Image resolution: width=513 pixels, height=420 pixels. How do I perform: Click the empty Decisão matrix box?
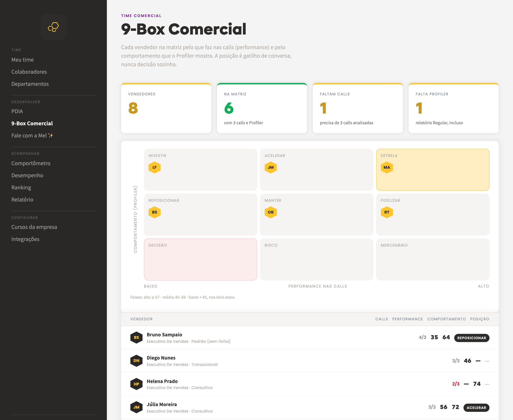pyautogui.click(x=200, y=259)
